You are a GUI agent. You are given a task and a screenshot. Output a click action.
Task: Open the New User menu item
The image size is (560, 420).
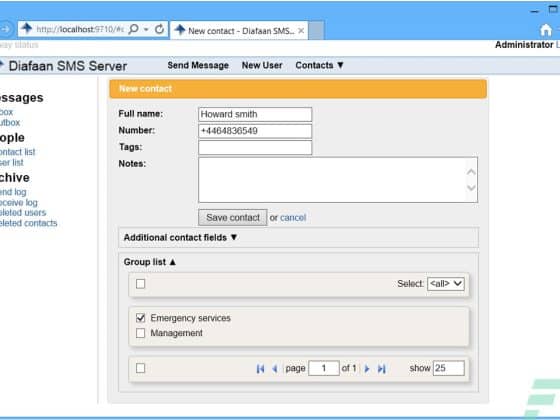click(x=262, y=65)
